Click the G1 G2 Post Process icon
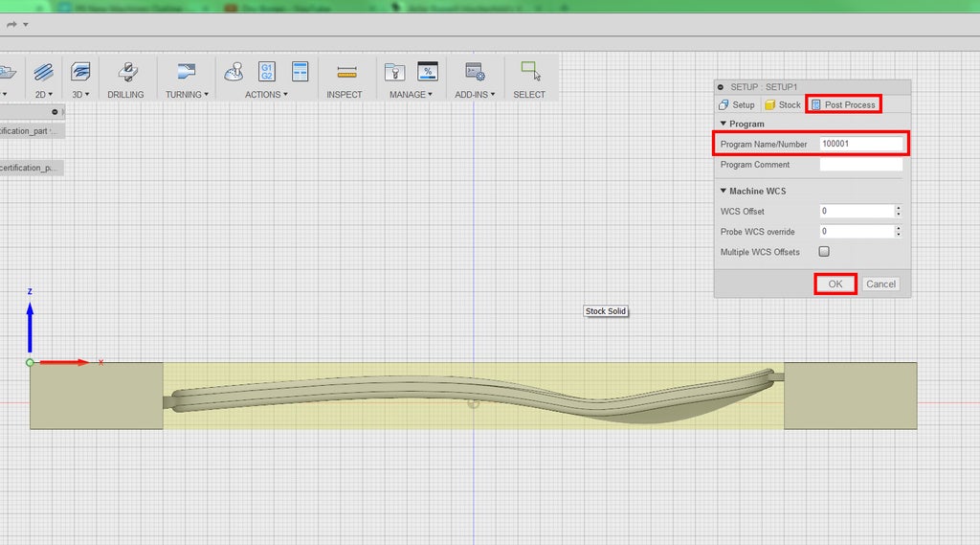 coord(267,71)
